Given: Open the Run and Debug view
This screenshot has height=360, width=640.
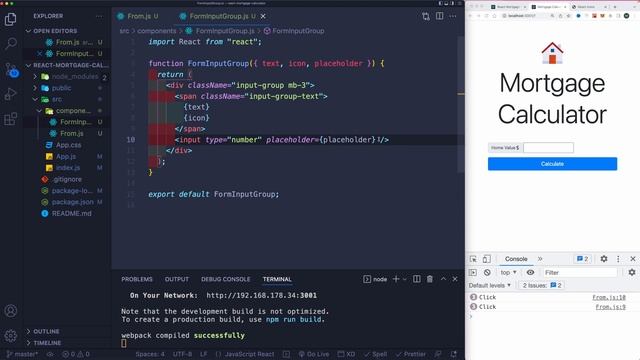Looking at the screenshot, I should point(11,94).
